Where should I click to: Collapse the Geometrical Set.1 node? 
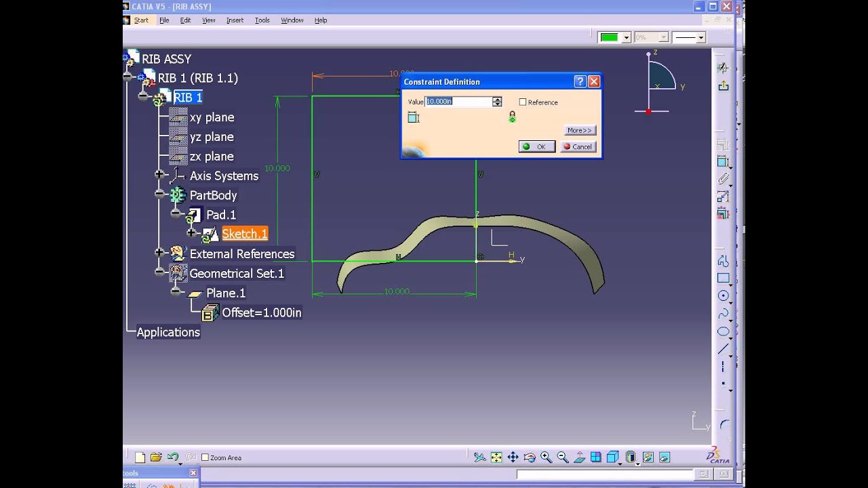pyautogui.click(x=160, y=272)
